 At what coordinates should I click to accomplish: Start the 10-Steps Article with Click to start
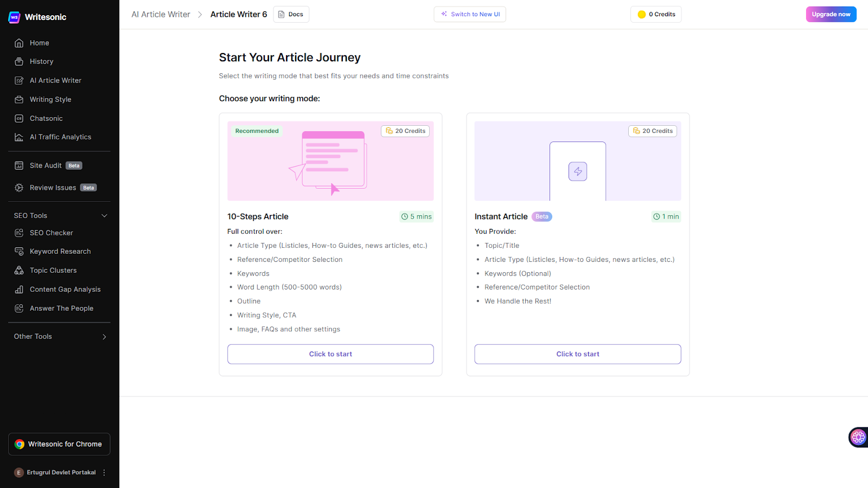[x=330, y=354]
